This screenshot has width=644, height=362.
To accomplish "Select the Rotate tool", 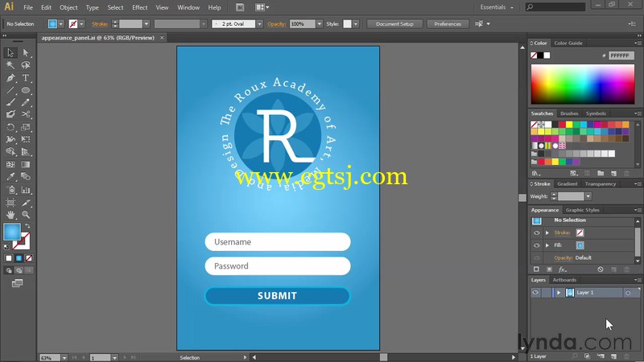I will pyautogui.click(x=10, y=127).
